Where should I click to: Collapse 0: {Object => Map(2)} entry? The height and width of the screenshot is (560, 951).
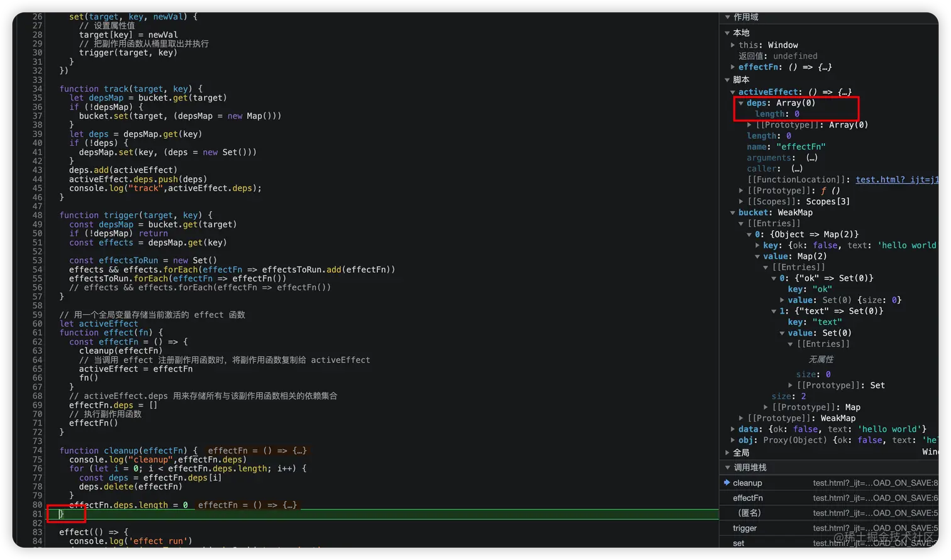[749, 234]
